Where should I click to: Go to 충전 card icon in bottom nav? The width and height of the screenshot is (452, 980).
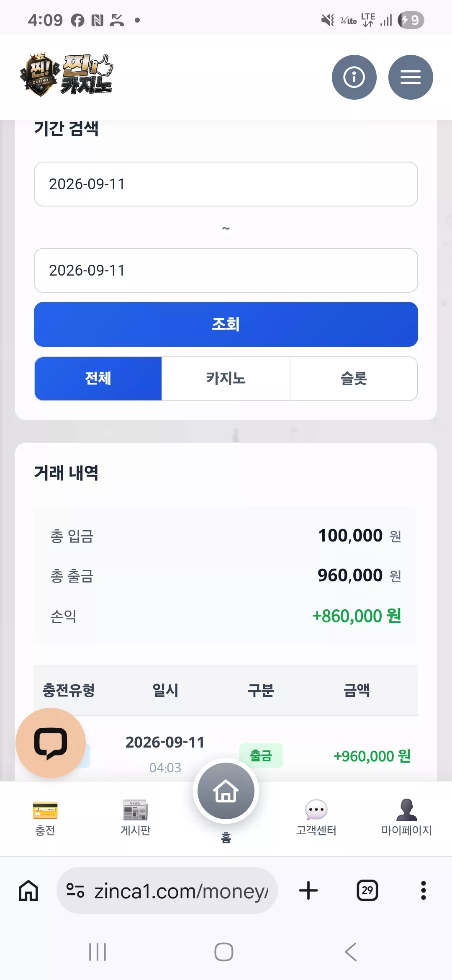pyautogui.click(x=45, y=810)
